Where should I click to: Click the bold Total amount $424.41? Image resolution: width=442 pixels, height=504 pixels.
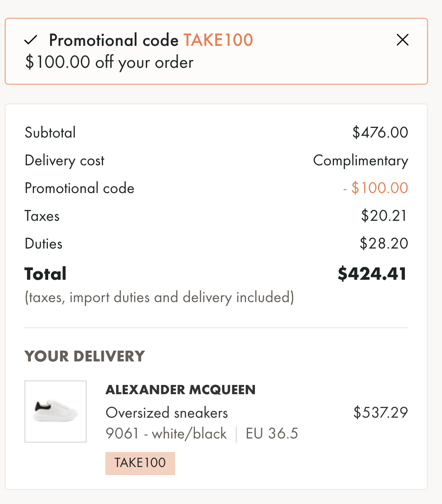(x=372, y=274)
